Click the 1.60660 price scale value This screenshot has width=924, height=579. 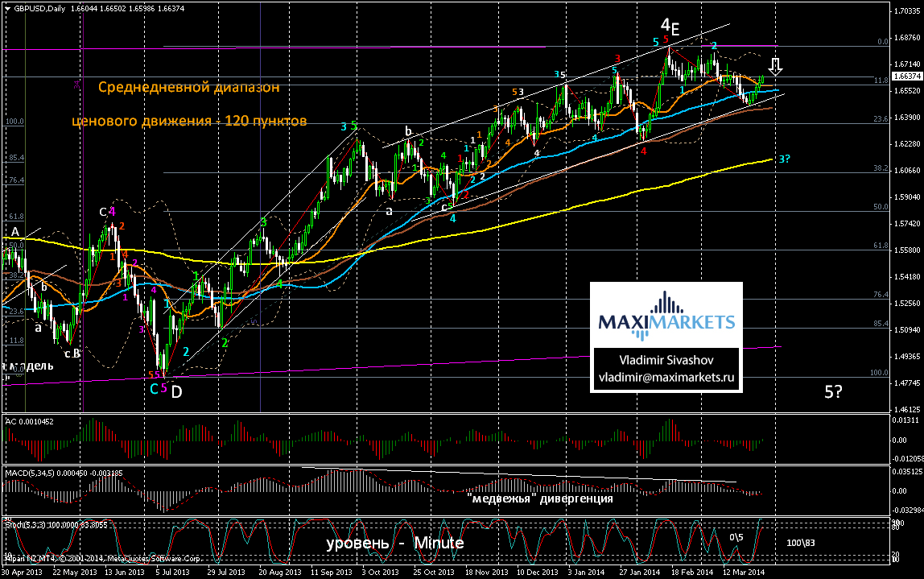[908, 171]
